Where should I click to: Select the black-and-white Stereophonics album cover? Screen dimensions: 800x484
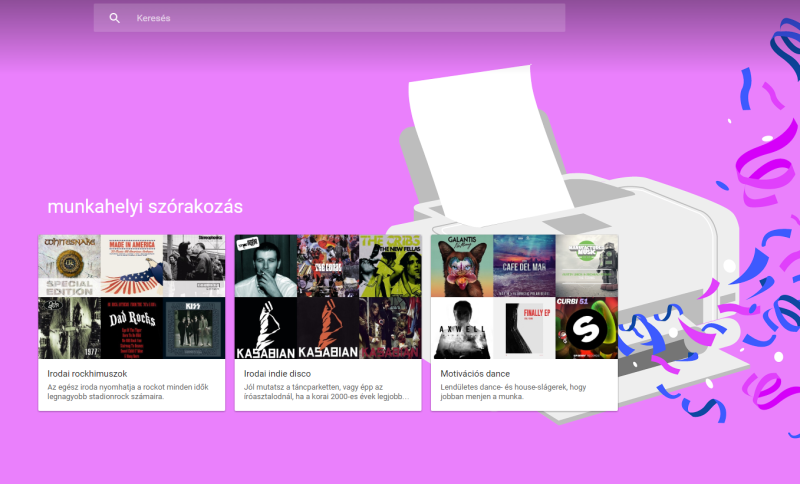(x=194, y=266)
